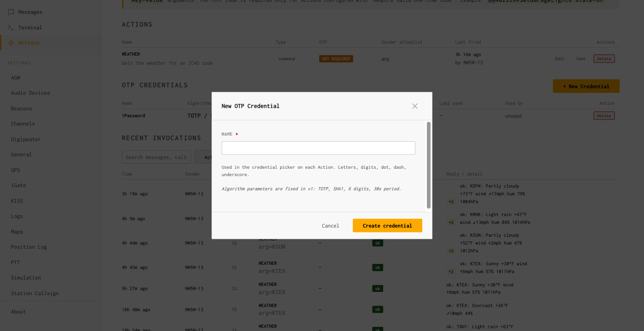Click the Terminal prompt icon in sidebar

[11, 28]
